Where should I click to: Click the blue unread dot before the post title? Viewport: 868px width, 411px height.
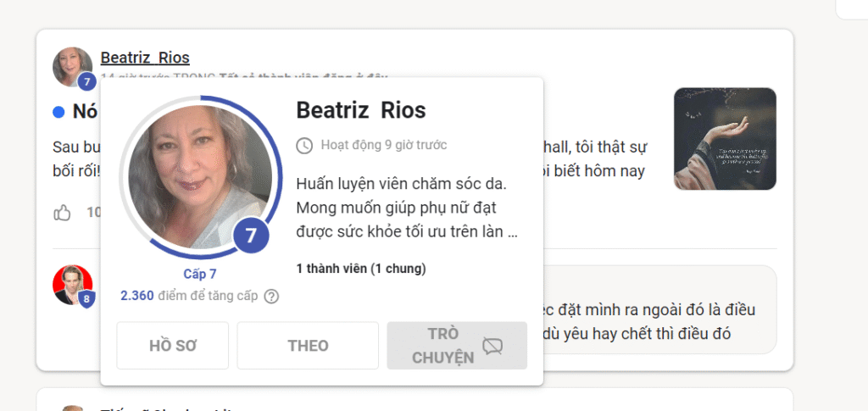[58, 113]
